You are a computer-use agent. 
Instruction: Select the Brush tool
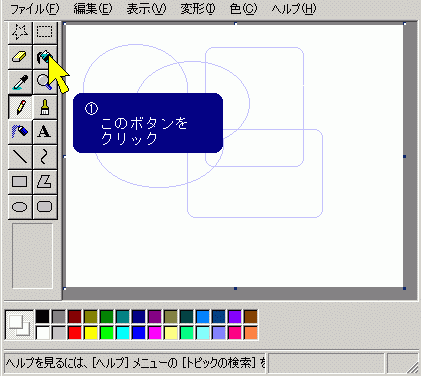pyautogui.click(x=45, y=107)
